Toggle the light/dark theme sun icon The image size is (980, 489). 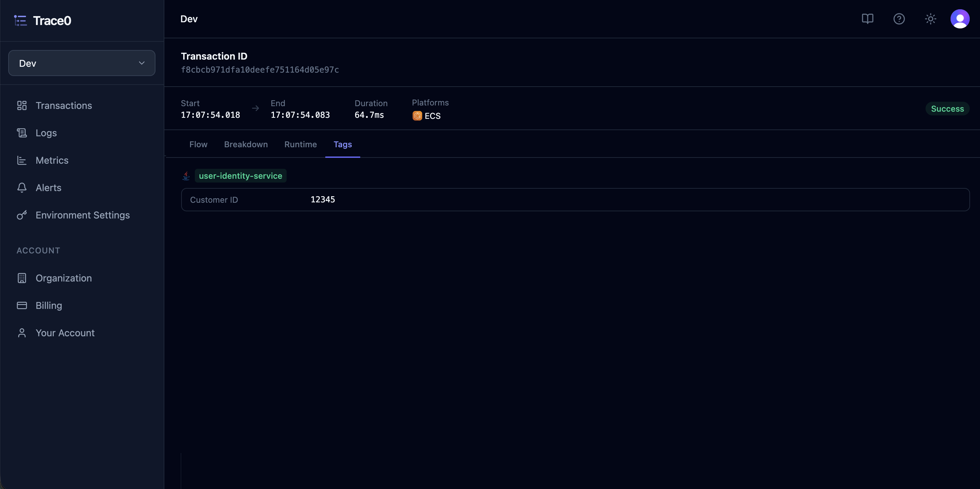931,18
